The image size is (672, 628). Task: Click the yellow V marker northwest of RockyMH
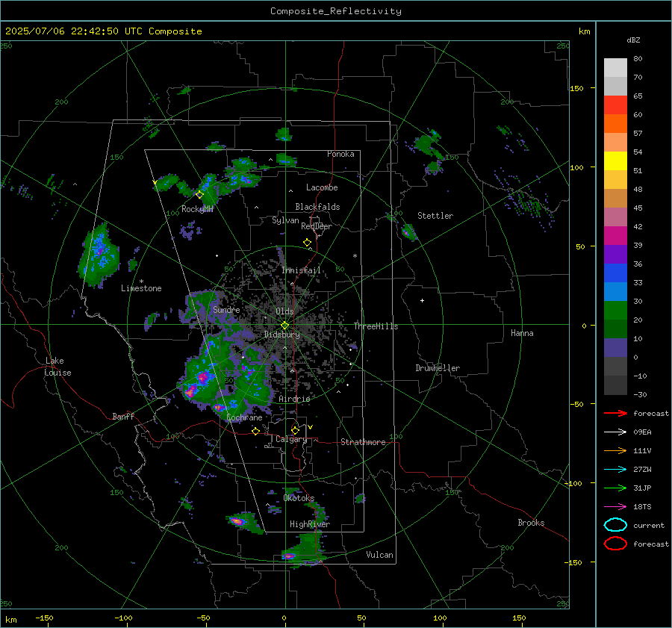point(155,183)
